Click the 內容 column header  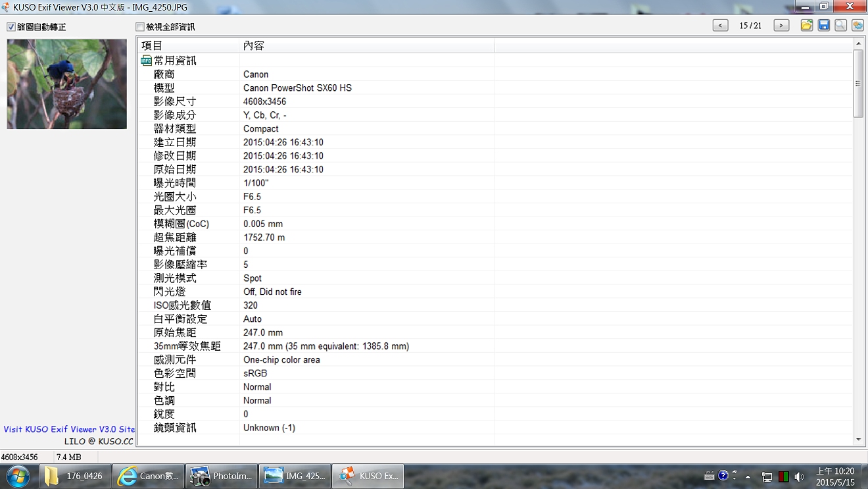(x=367, y=45)
